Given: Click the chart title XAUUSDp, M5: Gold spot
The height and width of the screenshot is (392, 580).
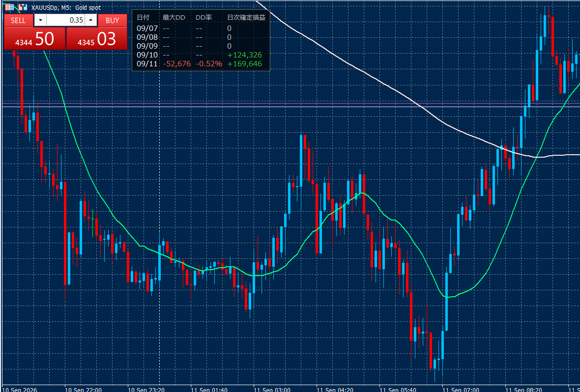Looking at the screenshot, I should pos(66,7).
